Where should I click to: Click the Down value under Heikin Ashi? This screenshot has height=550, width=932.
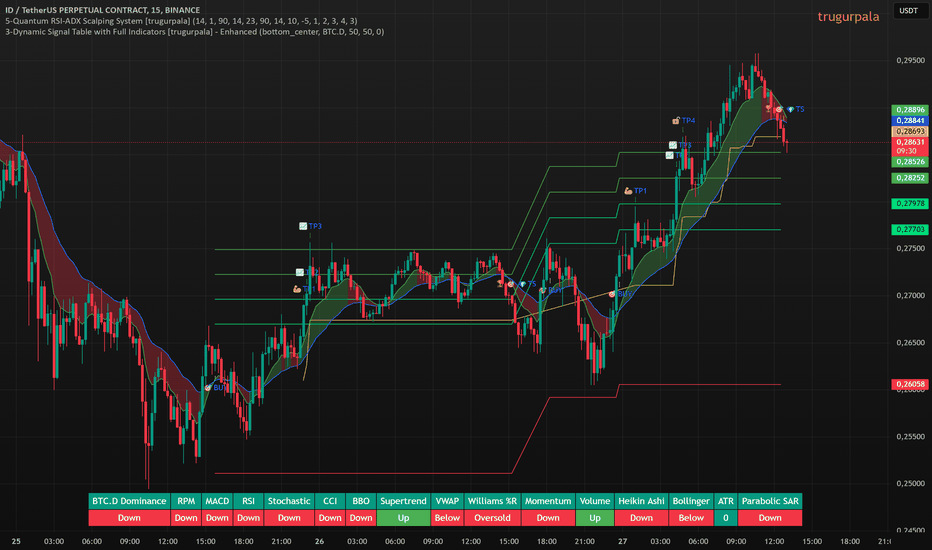pyautogui.click(x=641, y=518)
